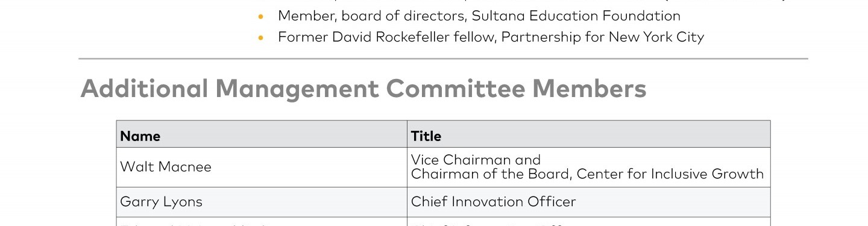Screen dimensions: 868x226
Task: Click the partially visible row below Garry Lyons
Action: click(443, 222)
